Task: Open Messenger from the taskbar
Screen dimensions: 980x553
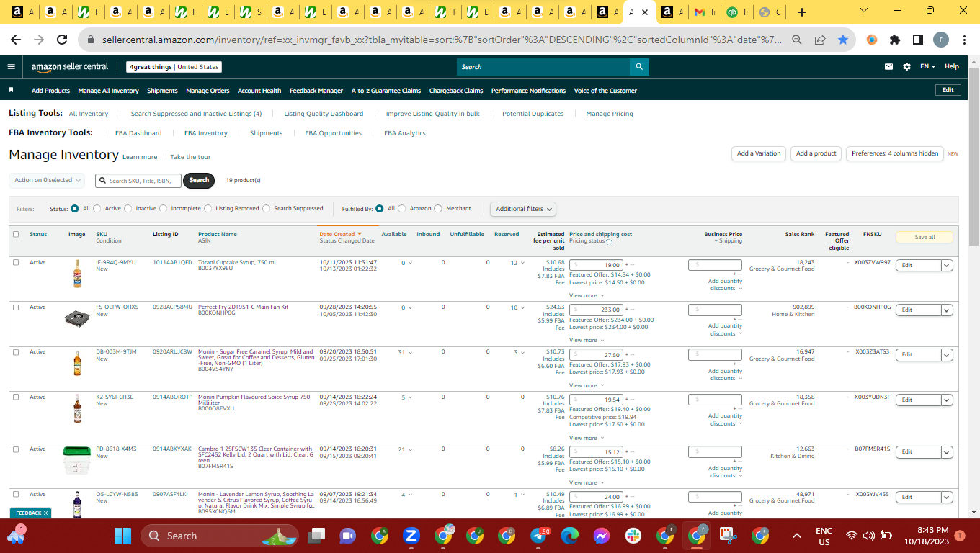Action: click(x=602, y=536)
